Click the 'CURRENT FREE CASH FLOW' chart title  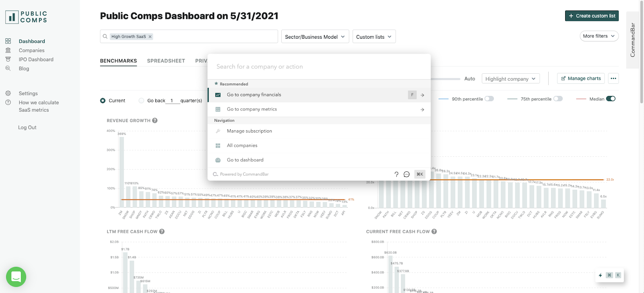pos(398,232)
